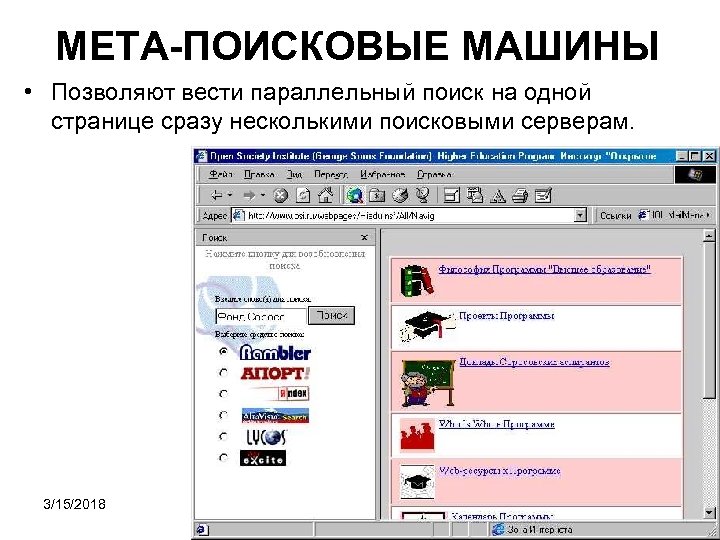
Task: Click the Home house icon
Action: [325, 195]
